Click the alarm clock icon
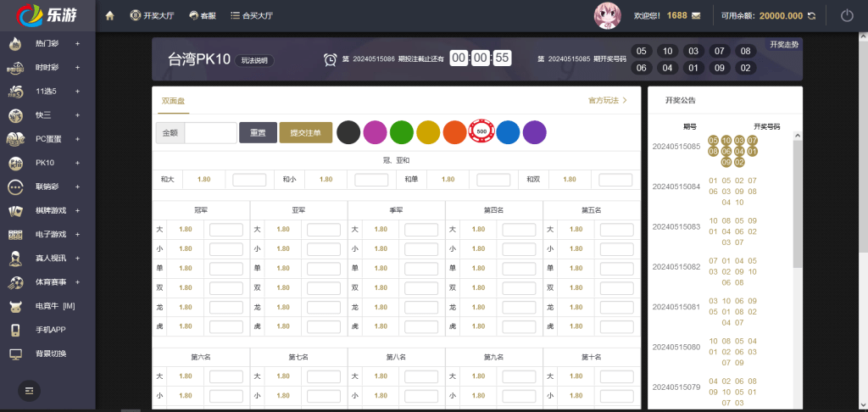 (x=330, y=59)
